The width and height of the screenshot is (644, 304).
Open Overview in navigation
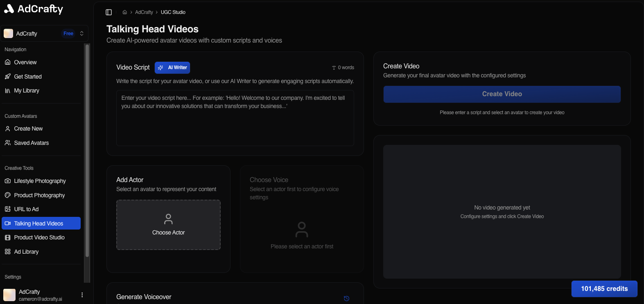(x=41, y=62)
